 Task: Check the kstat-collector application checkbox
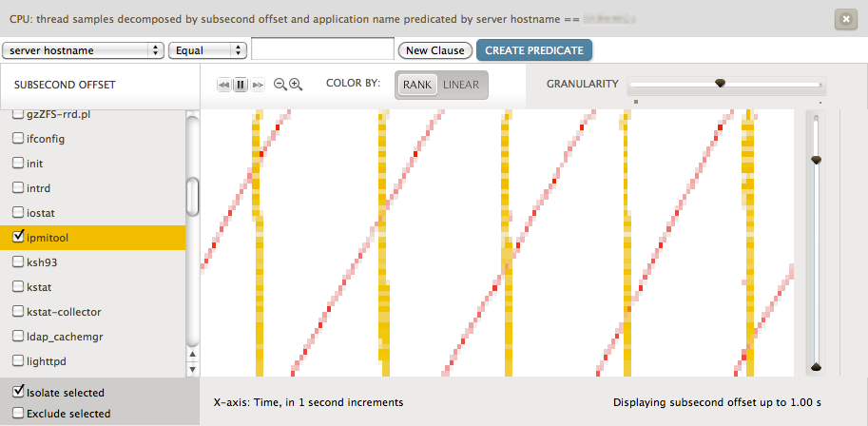pyautogui.click(x=18, y=311)
